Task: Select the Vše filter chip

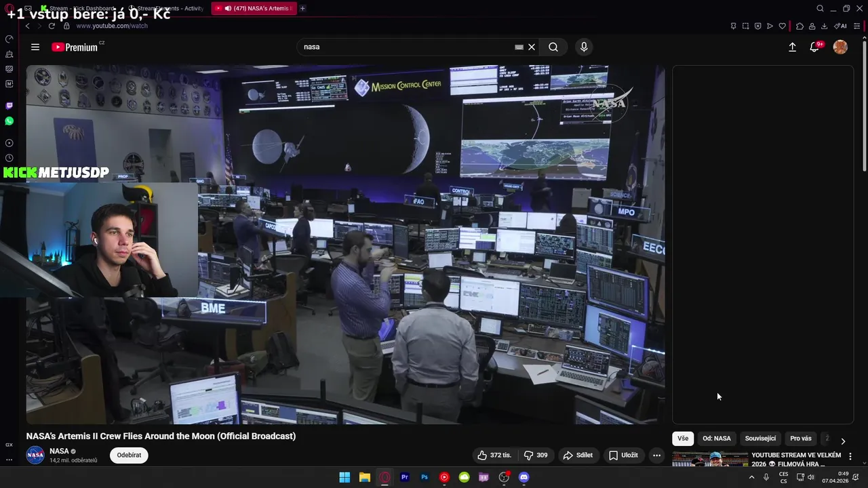Action: (683, 439)
